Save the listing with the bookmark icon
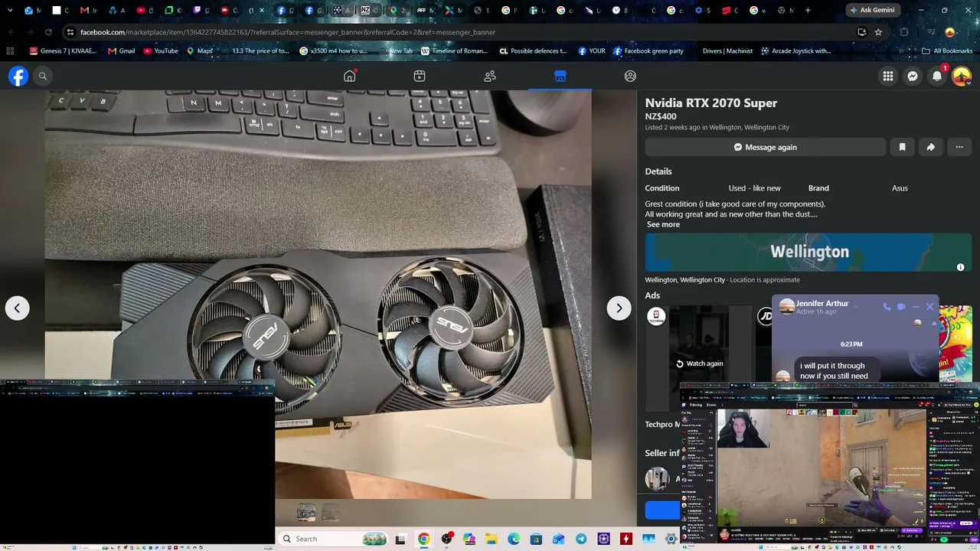 click(902, 147)
